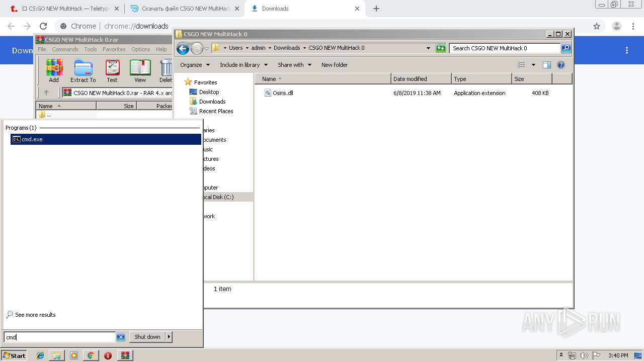The height and width of the screenshot is (362, 644).
Task: Select Desktop in Explorer Favorites
Action: (209, 92)
